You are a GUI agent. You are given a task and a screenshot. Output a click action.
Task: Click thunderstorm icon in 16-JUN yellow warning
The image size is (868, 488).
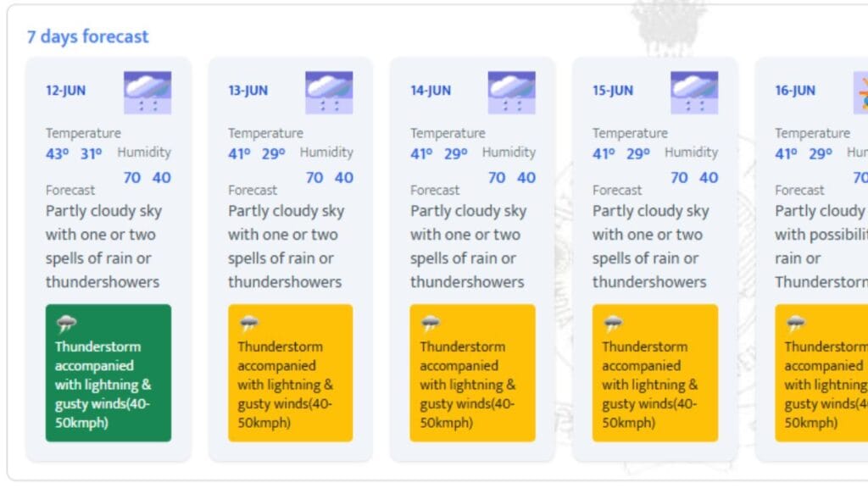[795, 323]
